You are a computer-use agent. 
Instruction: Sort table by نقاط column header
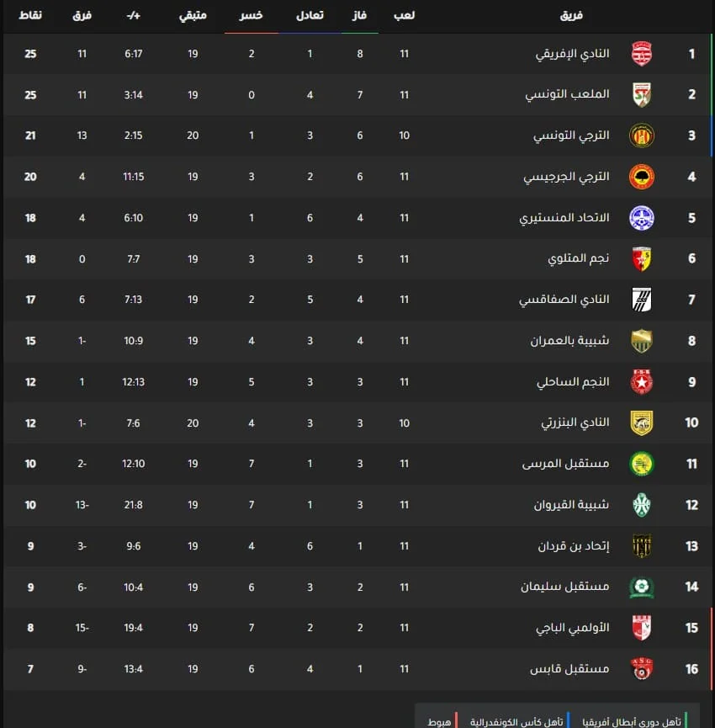[30, 16]
